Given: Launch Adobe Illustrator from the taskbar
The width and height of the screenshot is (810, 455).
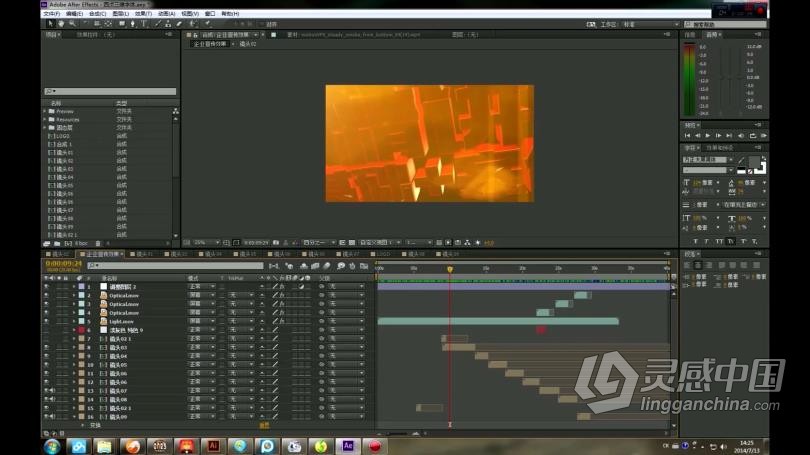Looking at the screenshot, I should [213, 446].
